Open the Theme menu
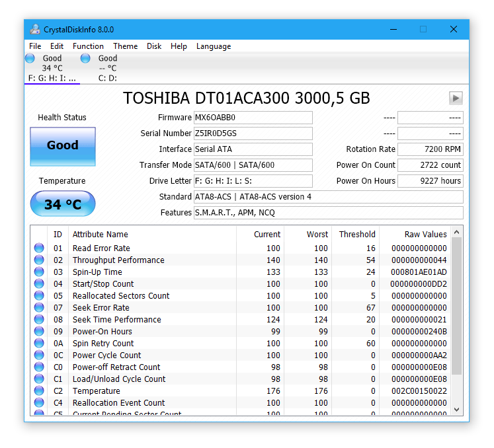The height and width of the screenshot is (448, 494). click(x=126, y=46)
